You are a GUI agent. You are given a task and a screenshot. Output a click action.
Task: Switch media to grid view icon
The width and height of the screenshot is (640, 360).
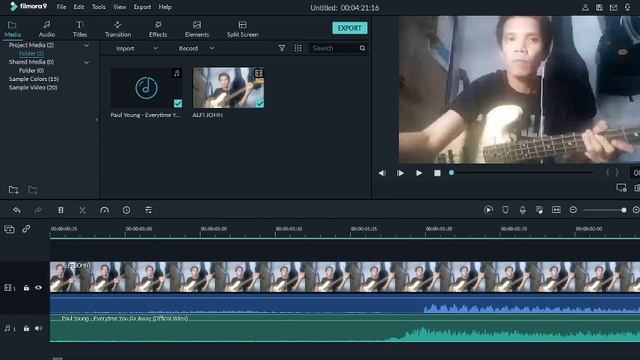click(298, 48)
